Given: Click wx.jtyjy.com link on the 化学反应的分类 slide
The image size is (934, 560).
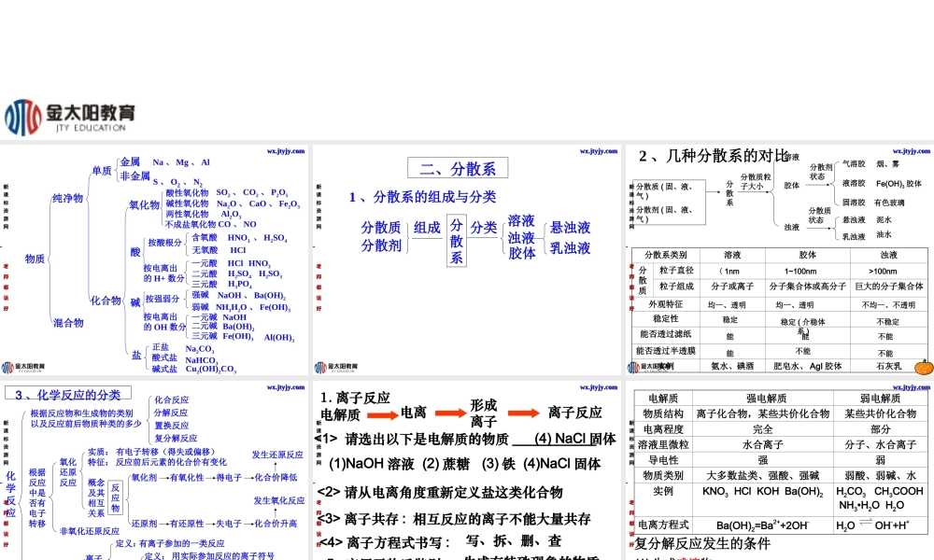Looking at the screenshot, I should [286, 386].
